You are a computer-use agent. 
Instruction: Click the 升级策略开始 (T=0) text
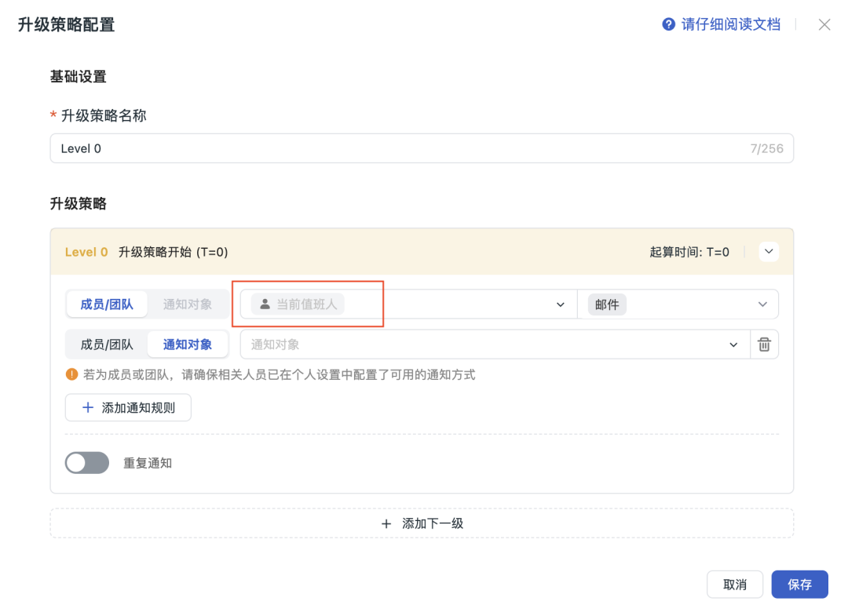[x=173, y=253]
